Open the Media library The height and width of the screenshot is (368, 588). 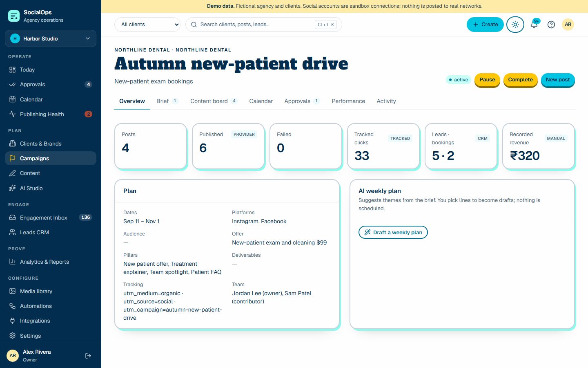tap(51, 291)
